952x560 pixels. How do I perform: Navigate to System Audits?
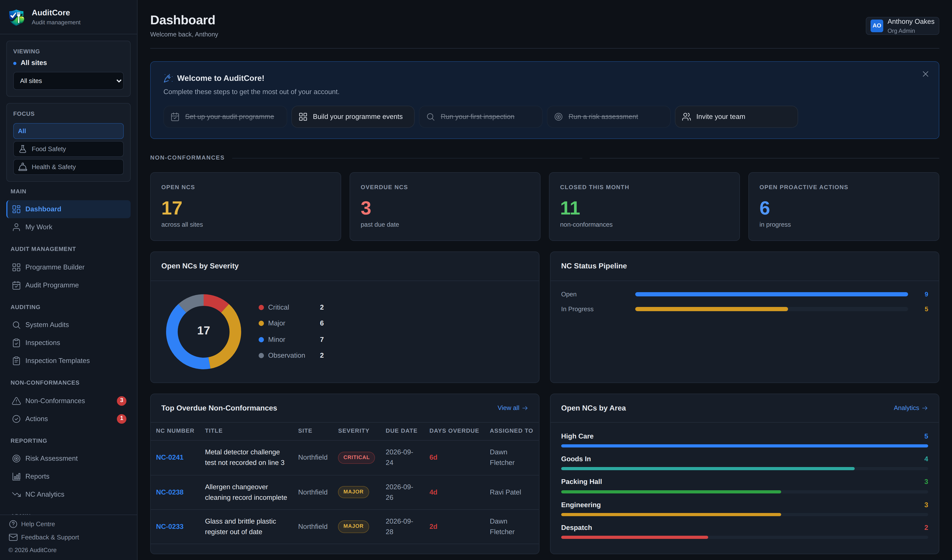[x=68, y=325]
